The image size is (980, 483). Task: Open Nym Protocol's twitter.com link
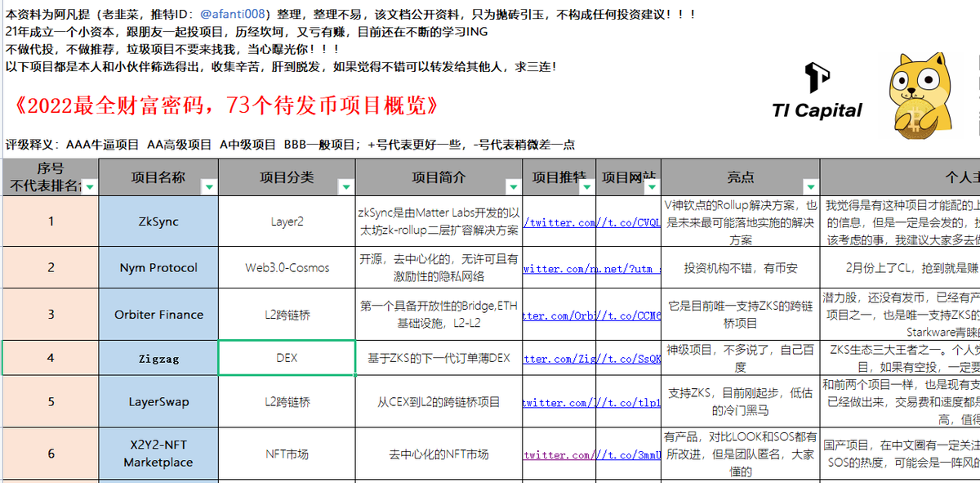click(559, 268)
